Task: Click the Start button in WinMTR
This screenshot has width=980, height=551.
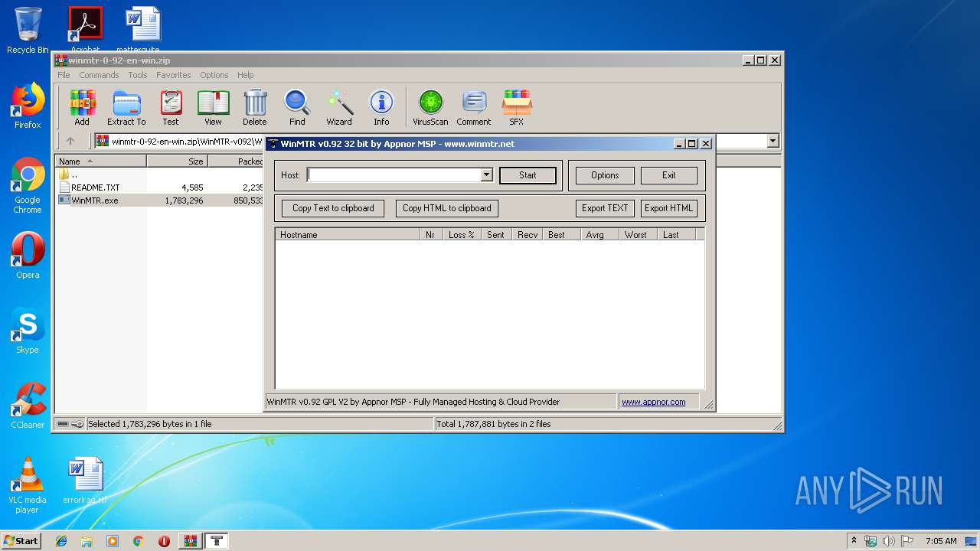Action: coord(528,175)
